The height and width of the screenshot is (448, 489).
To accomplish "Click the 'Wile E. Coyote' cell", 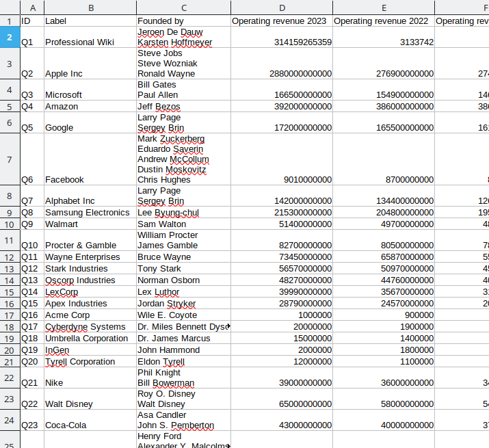I will pyautogui.click(x=184, y=315).
